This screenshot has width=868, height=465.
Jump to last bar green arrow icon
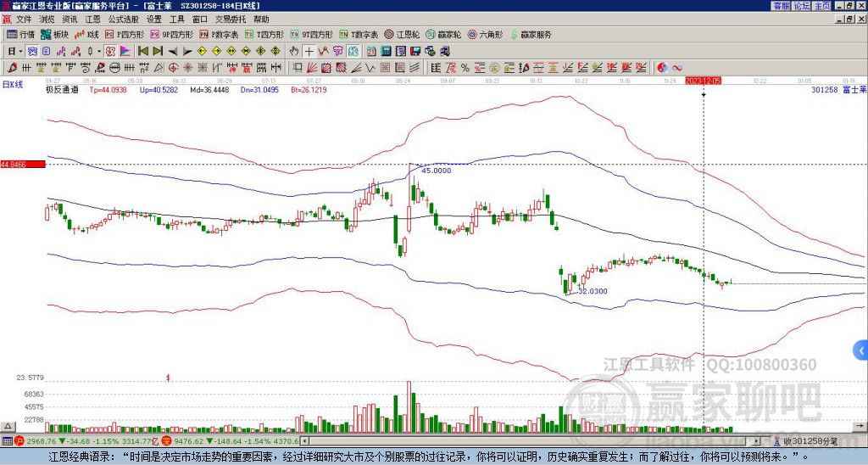tap(158, 51)
